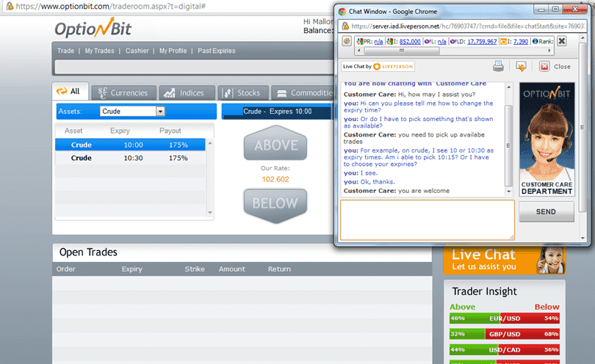Click the main browser address bar URL

pos(110,6)
